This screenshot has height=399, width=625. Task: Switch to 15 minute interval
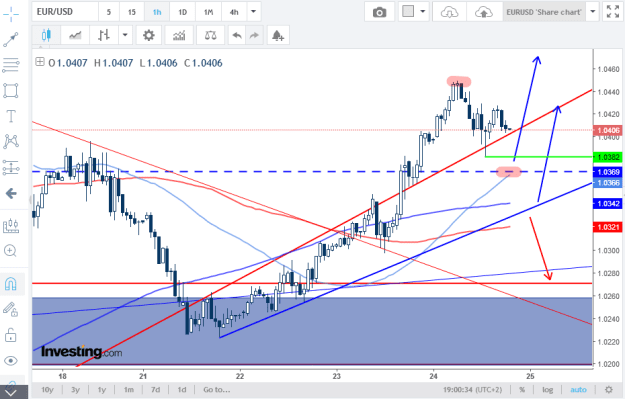point(132,12)
